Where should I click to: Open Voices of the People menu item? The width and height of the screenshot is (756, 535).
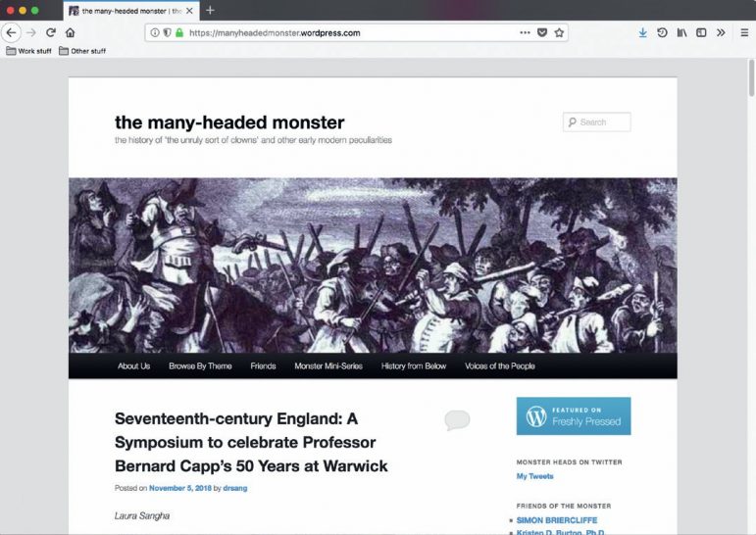(x=499, y=365)
